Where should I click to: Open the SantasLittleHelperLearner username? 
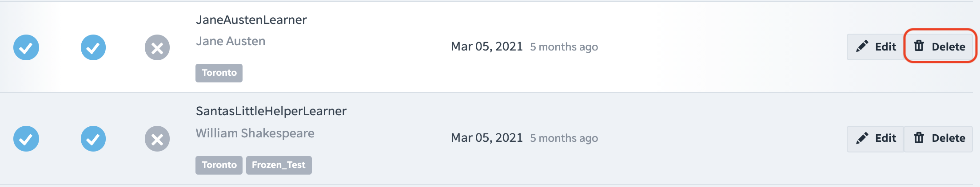[271, 111]
